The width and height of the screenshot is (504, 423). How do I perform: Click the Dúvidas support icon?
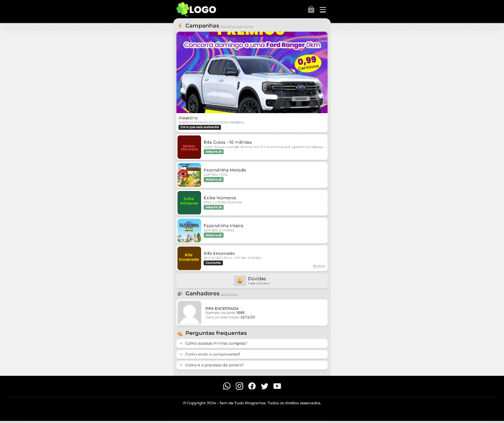240,281
